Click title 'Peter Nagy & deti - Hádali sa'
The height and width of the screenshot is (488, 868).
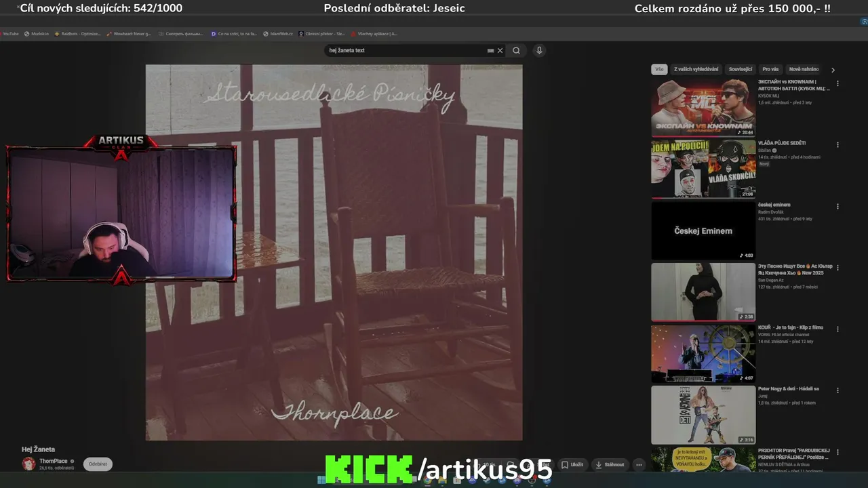pos(789,389)
